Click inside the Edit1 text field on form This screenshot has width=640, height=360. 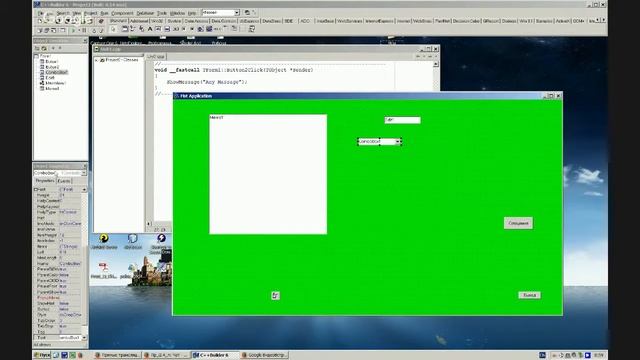pyautogui.click(x=402, y=120)
